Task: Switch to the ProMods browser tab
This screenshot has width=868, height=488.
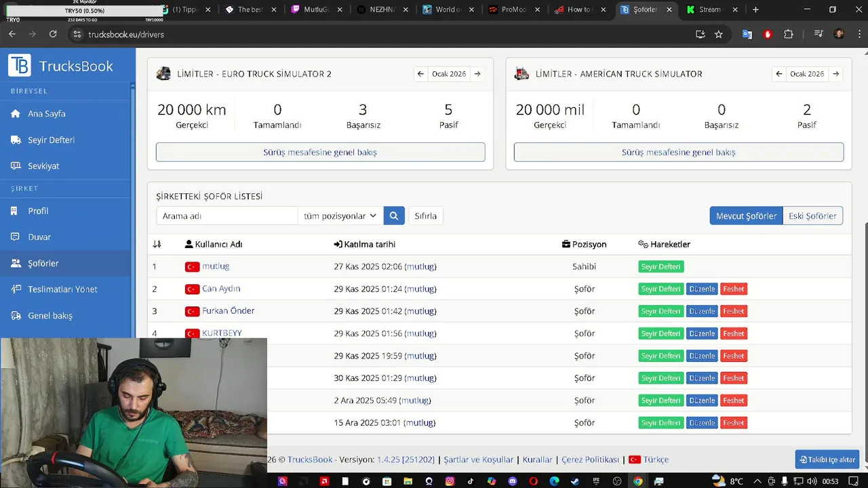Action: pos(514,9)
